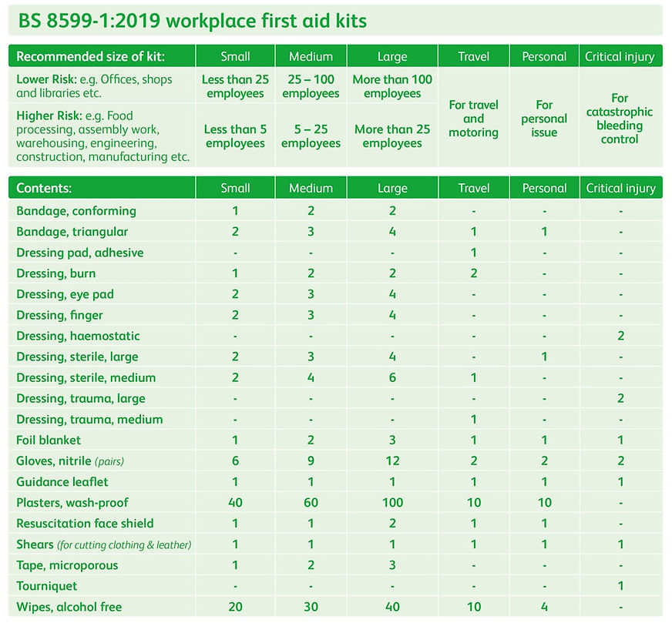Click the '60' value in Plasters row
The width and height of the screenshot is (672, 623).
click(311, 503)
